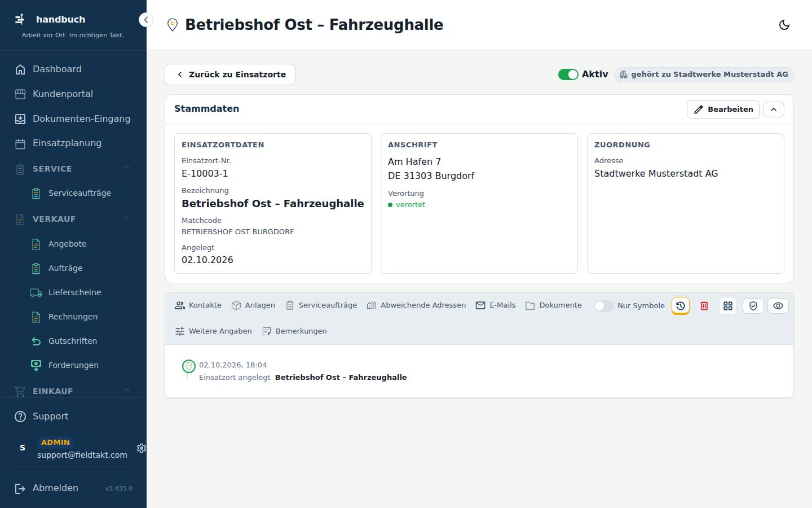Click the timeline timestamp 02.10.2026, 18:04
The height and width of the screenshot is (508, 812).
click(x=233, y=365)
